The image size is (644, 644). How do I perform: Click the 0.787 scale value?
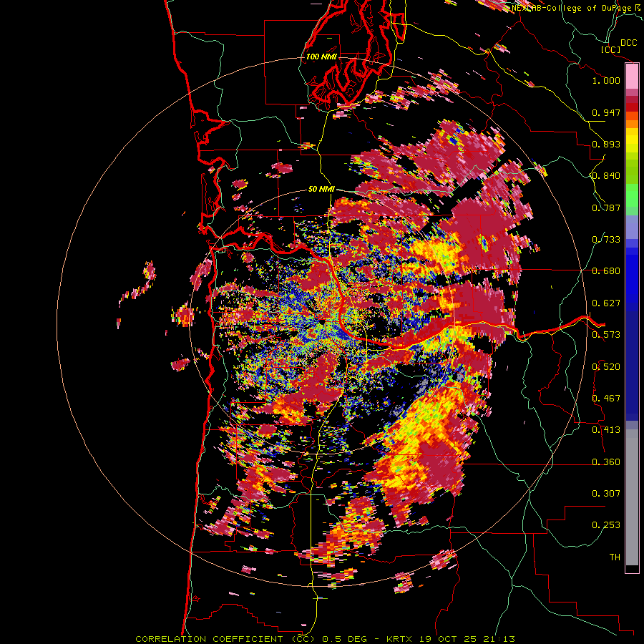(606, 208)
